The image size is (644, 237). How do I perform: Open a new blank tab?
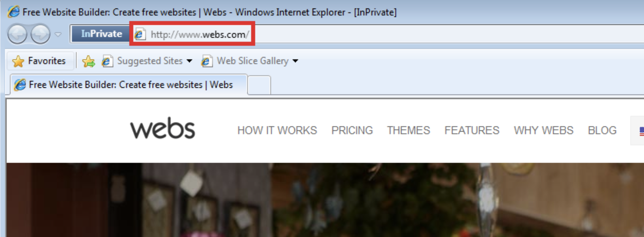[259, 85]
